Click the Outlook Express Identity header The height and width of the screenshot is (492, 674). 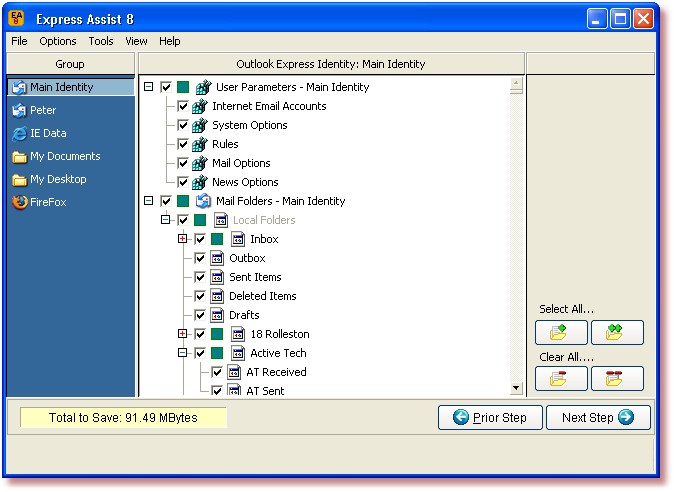tap(331, 64)
